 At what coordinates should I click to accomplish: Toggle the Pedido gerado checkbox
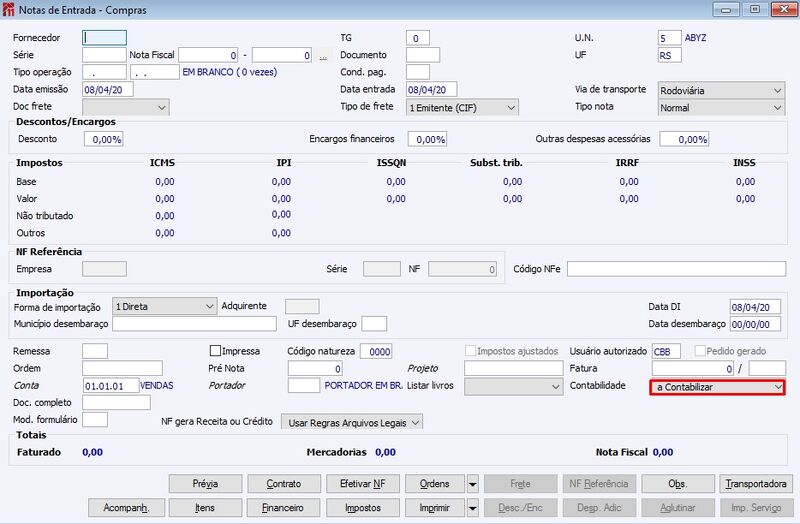click(x=700, y=351)
